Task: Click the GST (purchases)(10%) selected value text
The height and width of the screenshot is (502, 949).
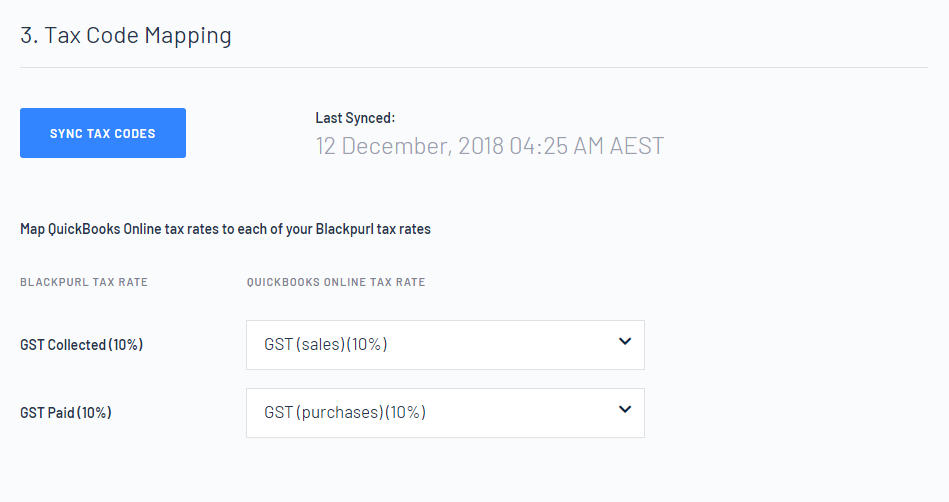Action: [x=345, y=412]
